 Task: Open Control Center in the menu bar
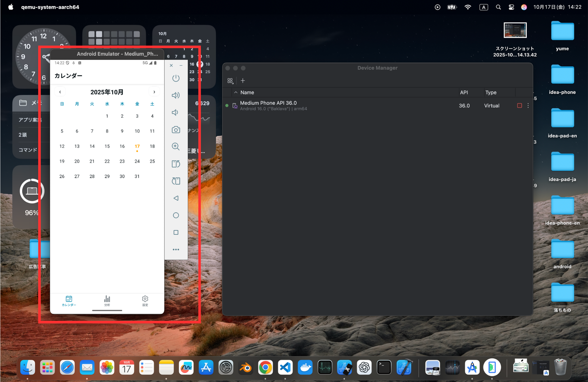(511, 7)
